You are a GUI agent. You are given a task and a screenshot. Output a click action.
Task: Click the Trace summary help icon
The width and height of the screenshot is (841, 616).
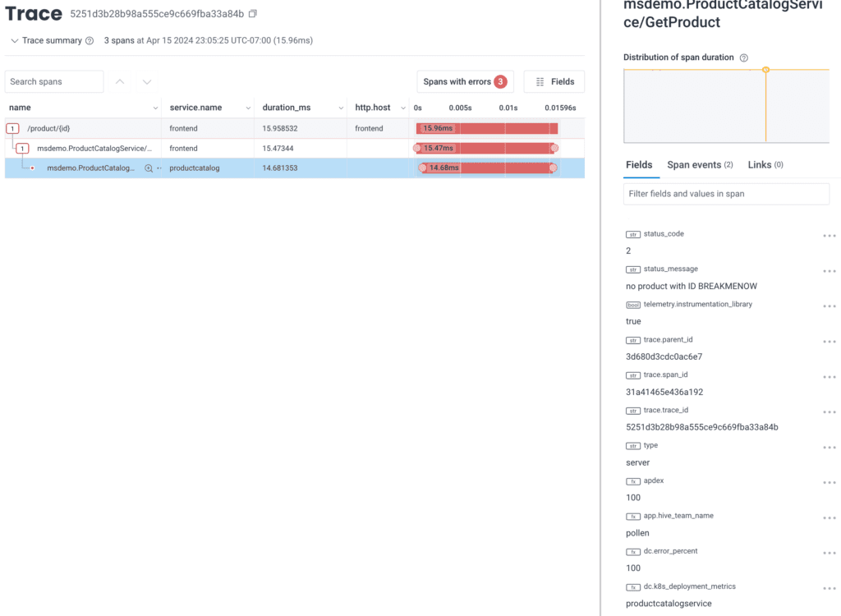tap(90, 41)
